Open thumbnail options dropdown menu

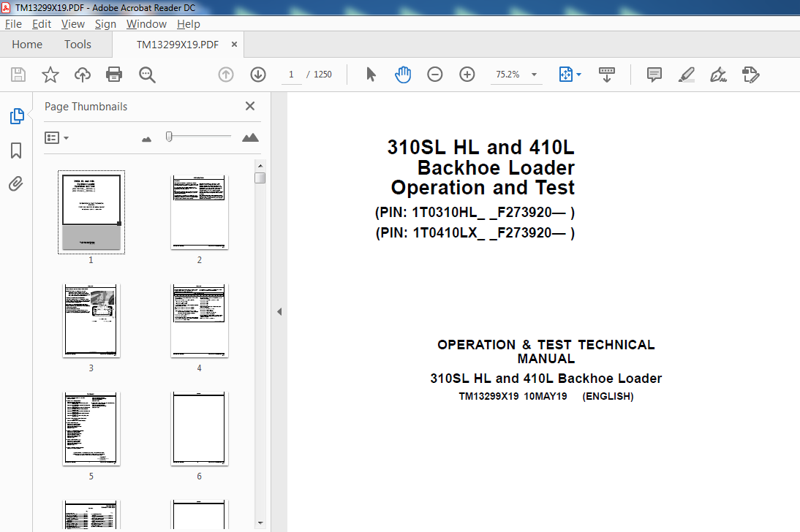pyautogui.click(x=56, y=137)
